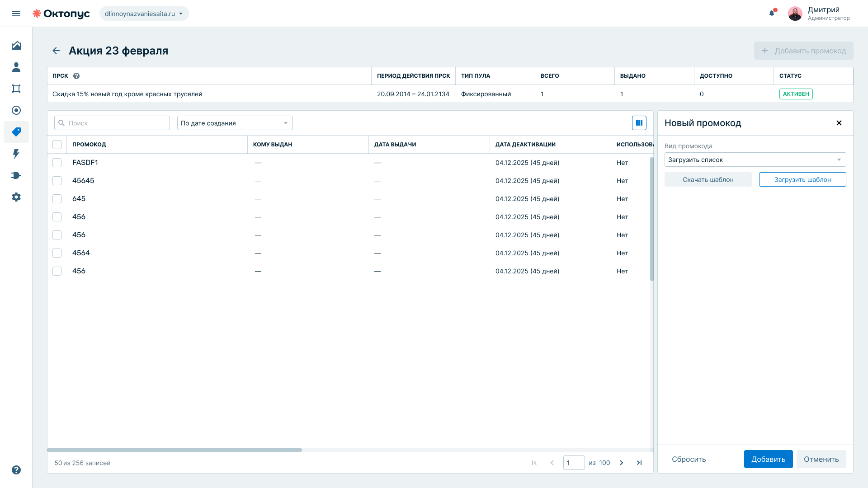The height and width of the screenshot is (488, 868).
Task: Open the customers person icon in sidebar
Action: 16,67
